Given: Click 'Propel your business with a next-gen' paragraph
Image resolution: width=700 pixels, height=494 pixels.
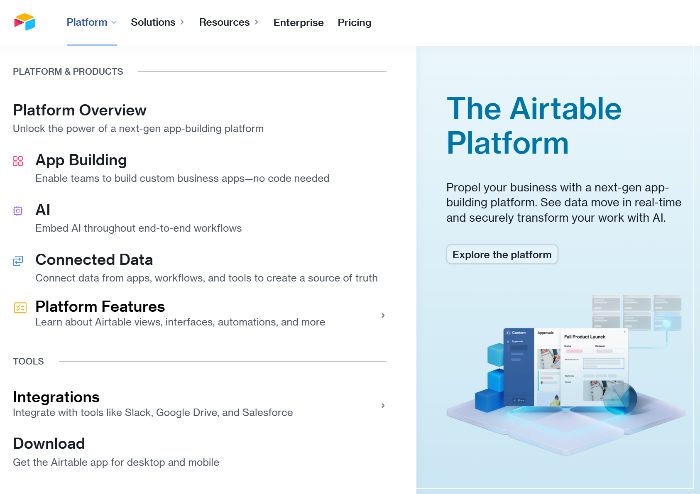Looking at the screenshot, I should (x=563, y=203).
